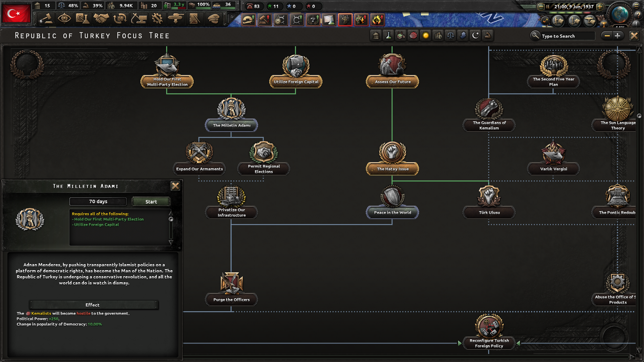The image size is (644, 362).
Task: Open the gavel alert notification
Action: pos(264,20)
